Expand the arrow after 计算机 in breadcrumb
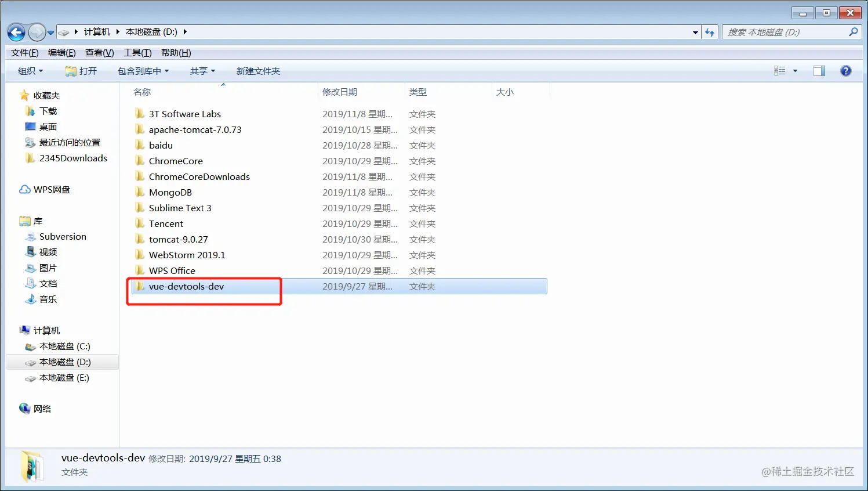868x491 pixels. click(x=117, y=32)
